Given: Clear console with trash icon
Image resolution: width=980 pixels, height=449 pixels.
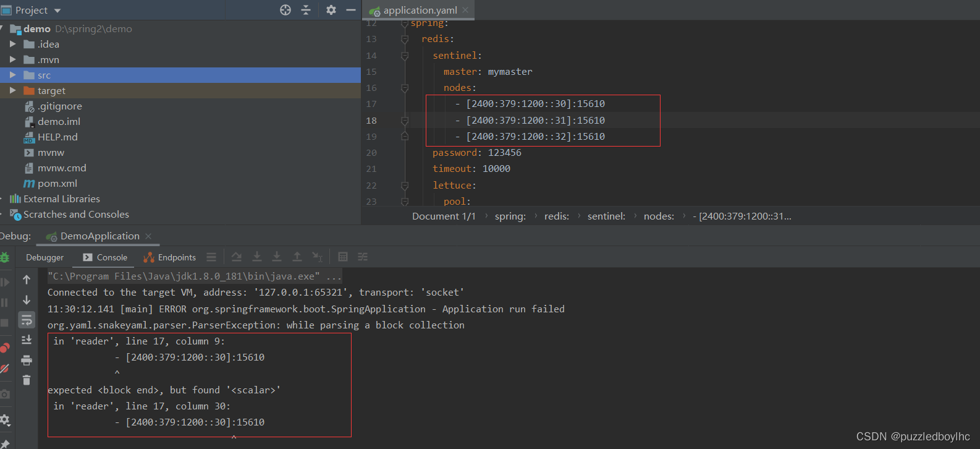Looking at the screenshot, I should point(27,380).
